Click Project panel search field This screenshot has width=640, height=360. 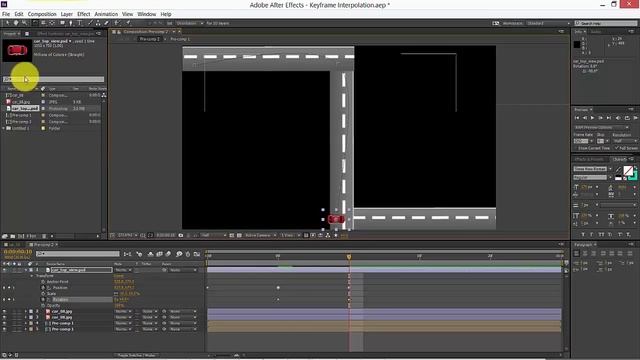pyautogui.click(x=53, y=79)
